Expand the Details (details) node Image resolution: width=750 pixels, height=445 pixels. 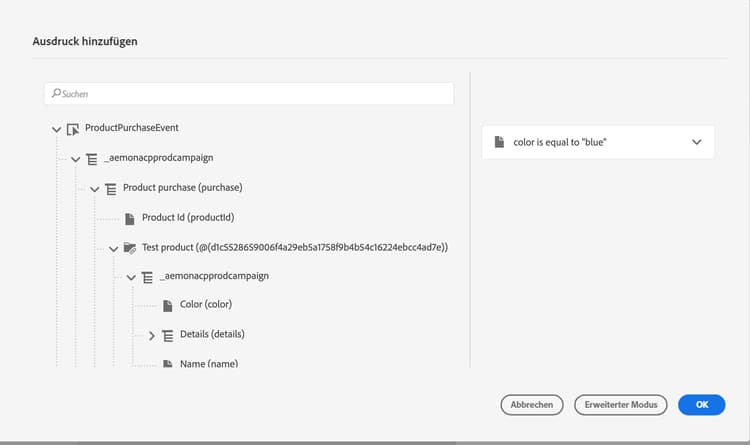pyautogui.click(x=152, y=334)
